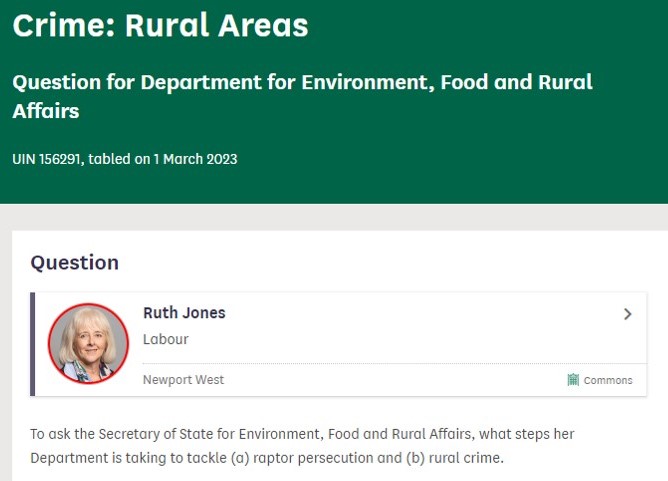This screenshot has height=481, width=668.
Task: Click the Commons label text
Action: point(608,380)
